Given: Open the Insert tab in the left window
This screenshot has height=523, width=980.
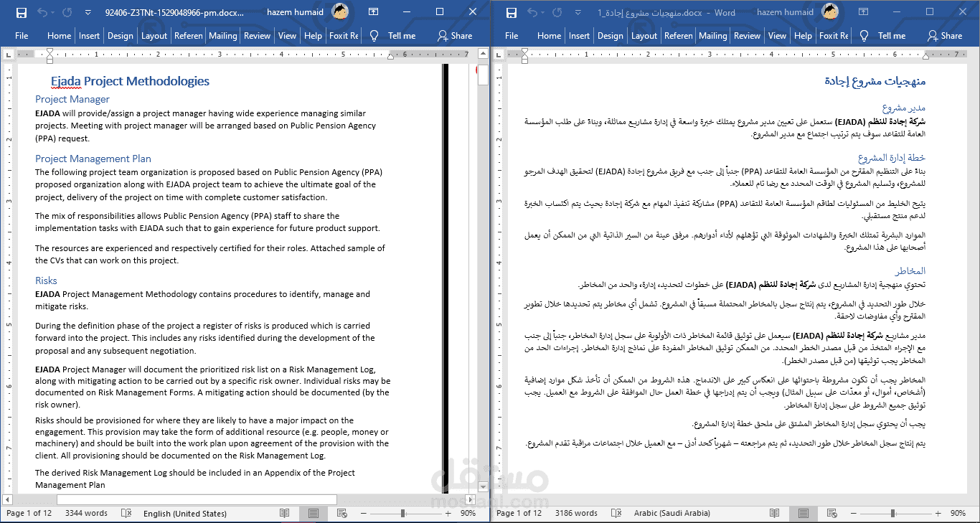Looking at the screenshot, I should click(90, 35).
